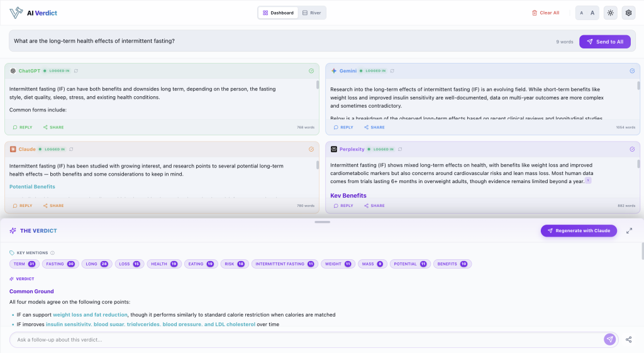Click the Perplexity logo icon

coord(334,149)
